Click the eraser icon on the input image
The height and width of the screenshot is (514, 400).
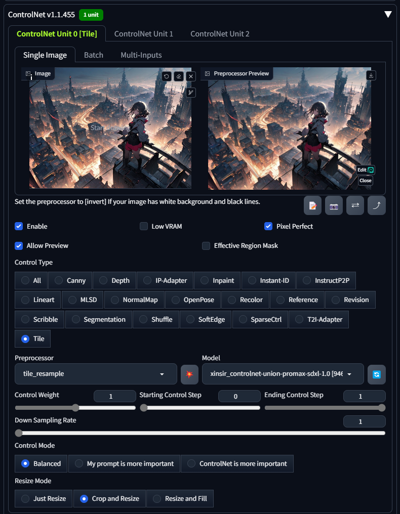tap(179, 76)
